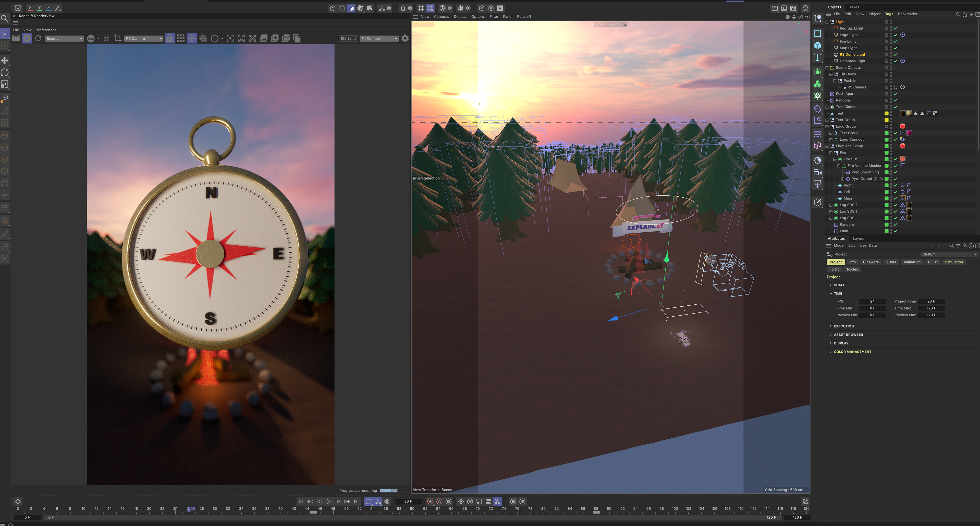
Task: Toggle timeline sound playback speaker
Action: coord(387,502)
